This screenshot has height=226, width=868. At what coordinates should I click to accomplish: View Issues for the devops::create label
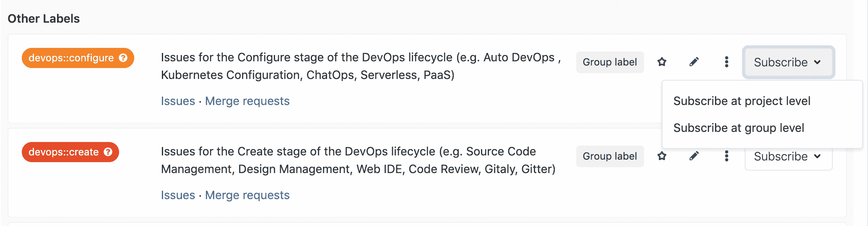coord(178,195)
